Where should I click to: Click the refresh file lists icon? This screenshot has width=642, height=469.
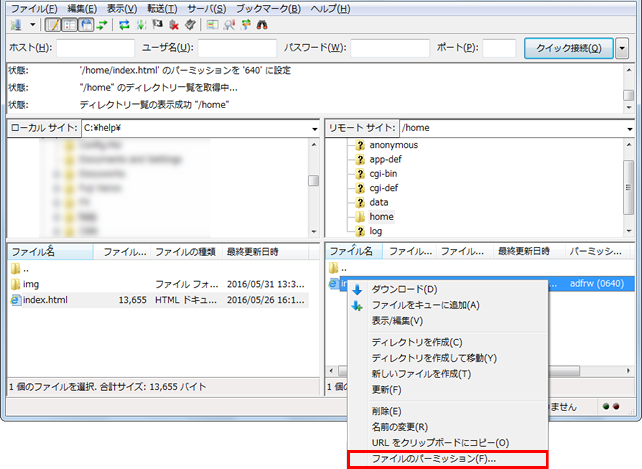(x=123, y=23)
